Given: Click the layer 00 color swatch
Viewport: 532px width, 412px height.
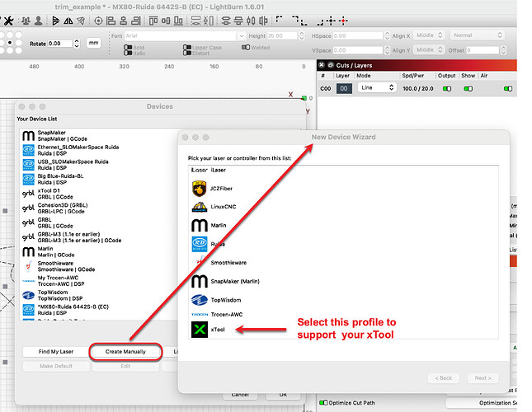Looking at the screenshot, I should coord(344,88).
